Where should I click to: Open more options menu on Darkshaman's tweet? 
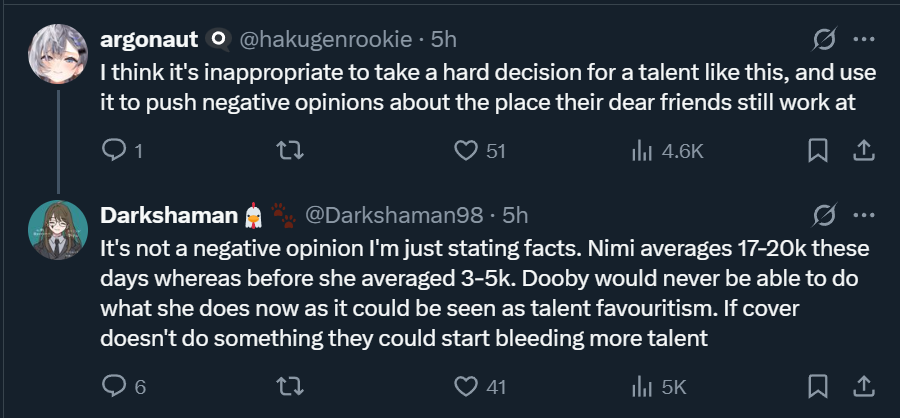click(862, 215)
